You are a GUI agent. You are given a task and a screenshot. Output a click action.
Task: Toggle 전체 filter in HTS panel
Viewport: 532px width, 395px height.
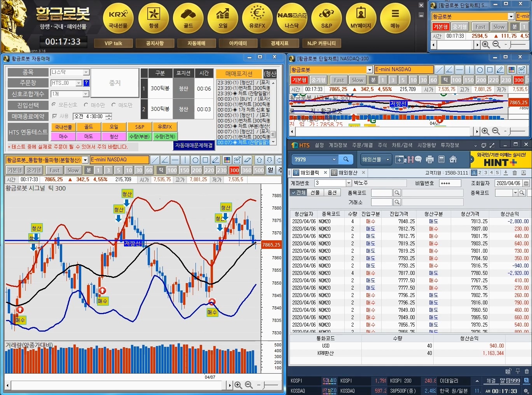pyautogui.click(x=298, y=192)
